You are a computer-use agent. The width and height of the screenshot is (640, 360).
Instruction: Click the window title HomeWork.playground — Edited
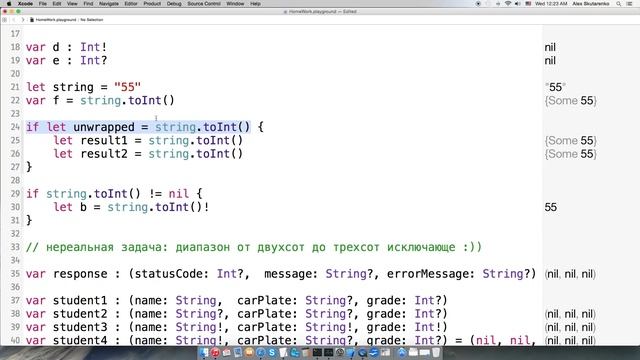point(320,12)
